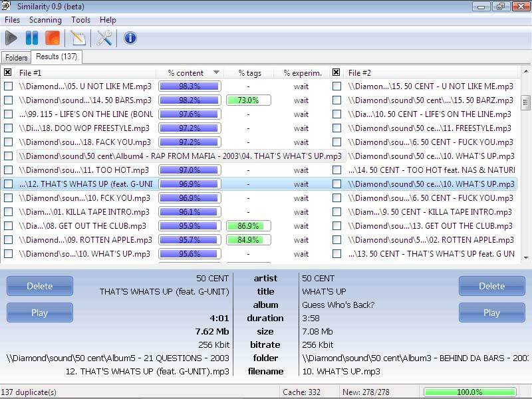Click the File #2 column uncheck-all X icon
The image size is (532, 399).
click(336, 72)
